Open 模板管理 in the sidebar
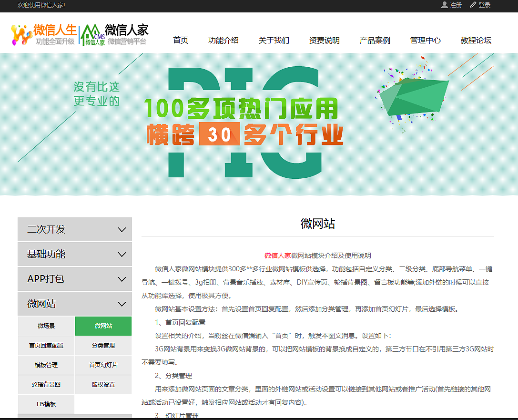 [46, 365]
